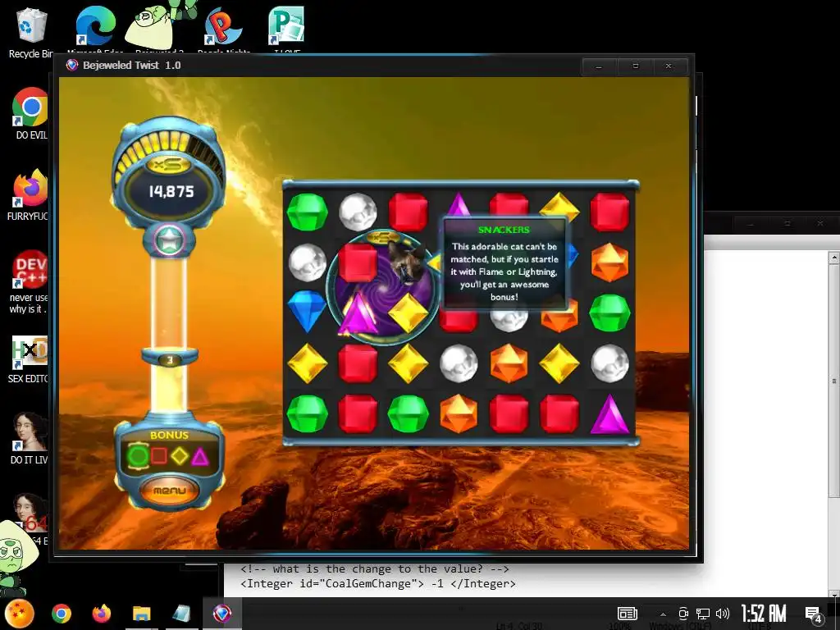Select the orange gem in the bottom board row
Screen dimensions: 840x630
coord(459,413)
